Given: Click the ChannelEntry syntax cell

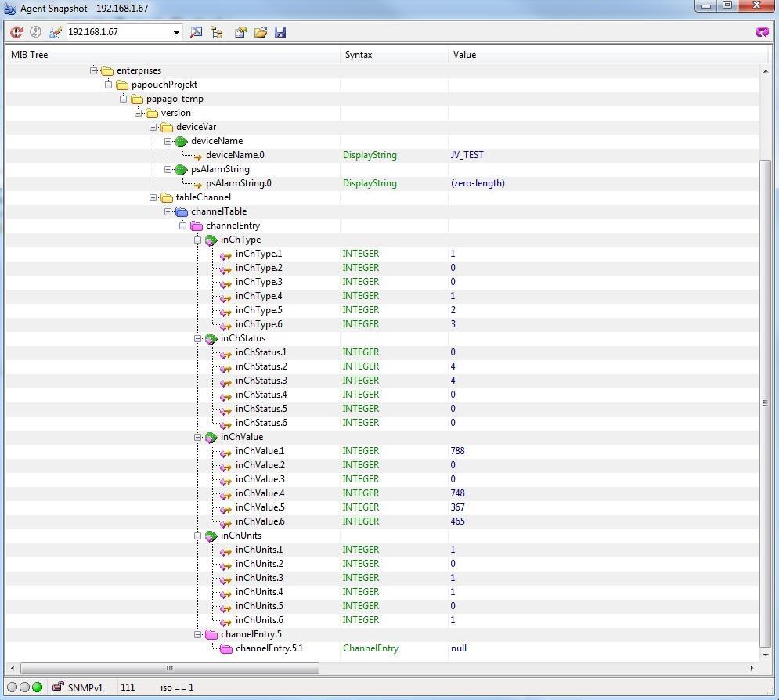Looking at the screenshot, I should coord(370,648).
